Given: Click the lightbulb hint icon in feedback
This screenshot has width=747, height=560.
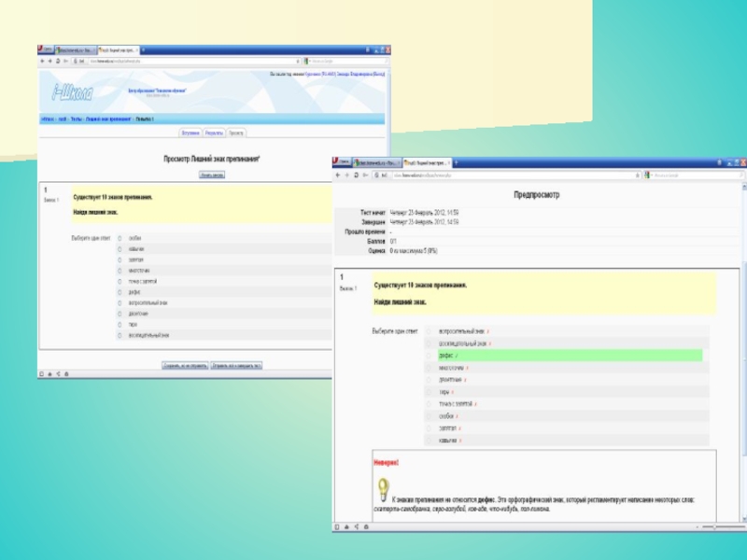Looking at the screenshot, I should (x=383, y=490).
